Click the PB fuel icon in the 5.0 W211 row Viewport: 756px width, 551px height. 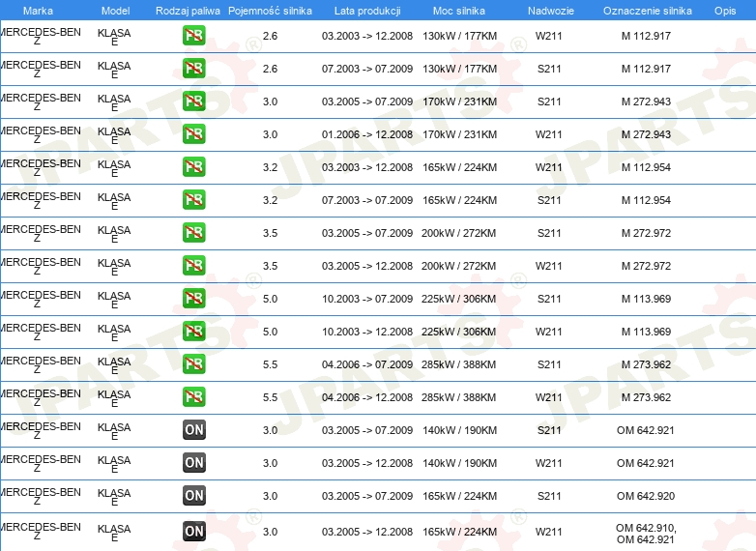(193, 331)
